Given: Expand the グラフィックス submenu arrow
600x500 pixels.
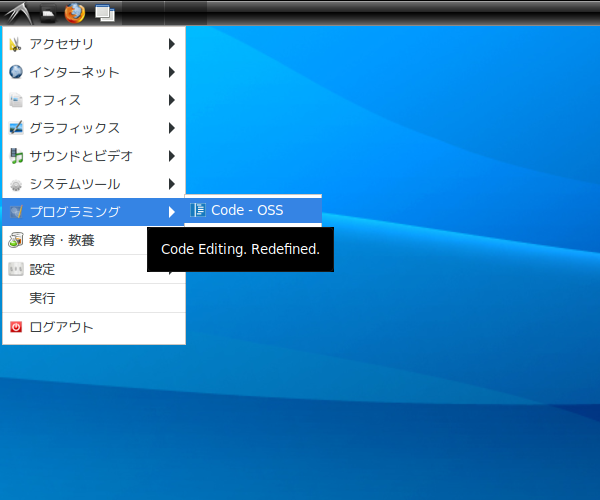Looking at the screenshot, I should pos(172,128).
